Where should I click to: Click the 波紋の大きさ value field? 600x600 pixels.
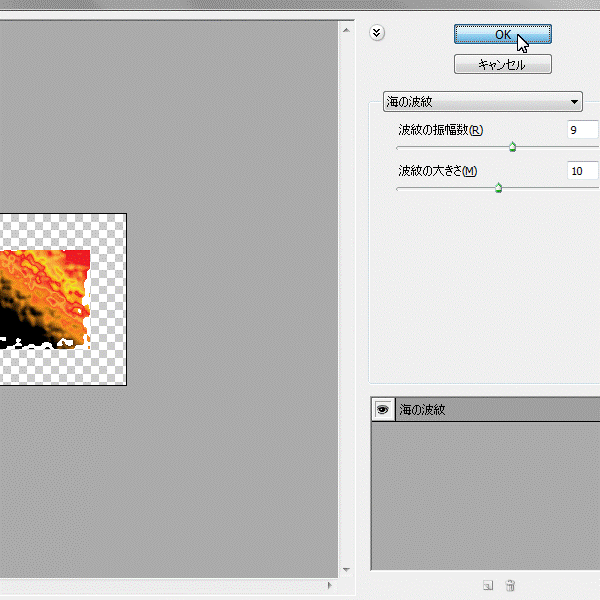pos(583,171)
